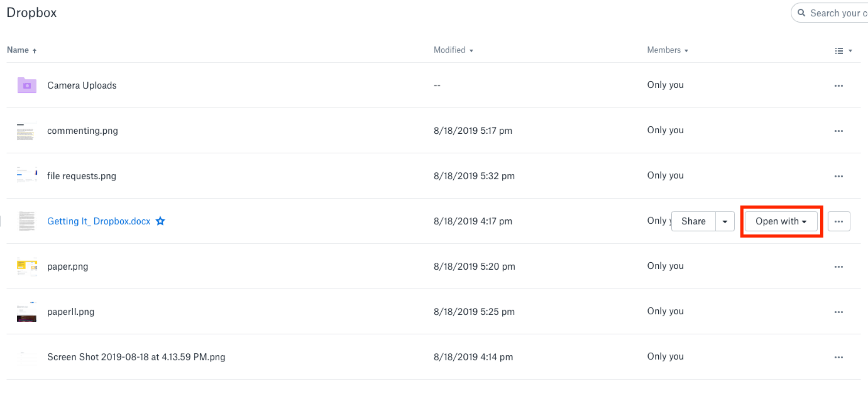Open more options for commenting.png
This screenshot has width=868, height=396.
point(838,131)
